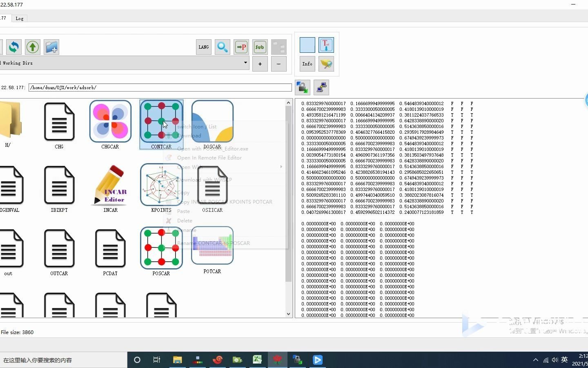
Task: Click the minus button beside Working Dirs
Action: click(279, 64)
